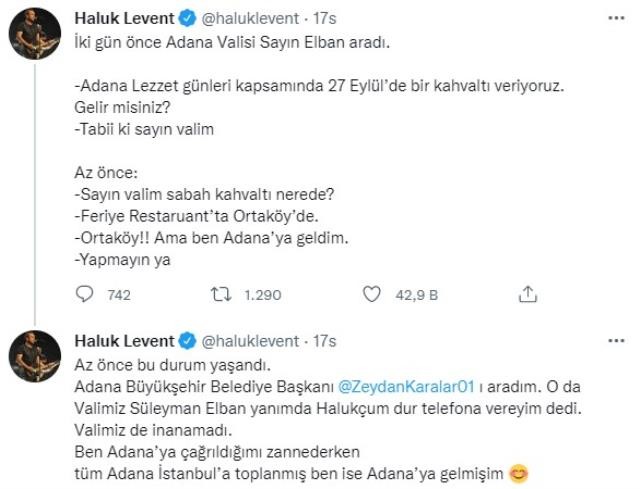Image resolution: width=640 pixels, height=489 pixels.
Task: Click the 42,9 B likes count
Action: (x=414, y=295)
